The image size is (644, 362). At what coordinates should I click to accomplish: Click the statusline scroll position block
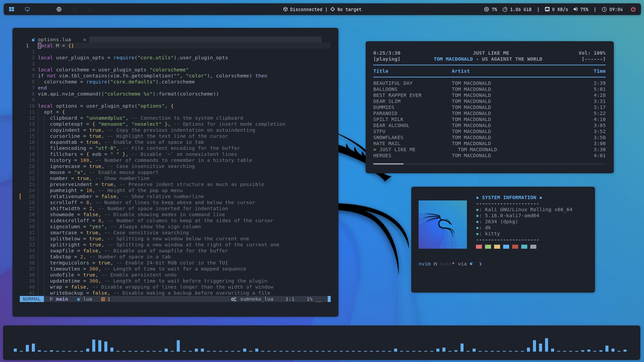(x=329, y=299)
